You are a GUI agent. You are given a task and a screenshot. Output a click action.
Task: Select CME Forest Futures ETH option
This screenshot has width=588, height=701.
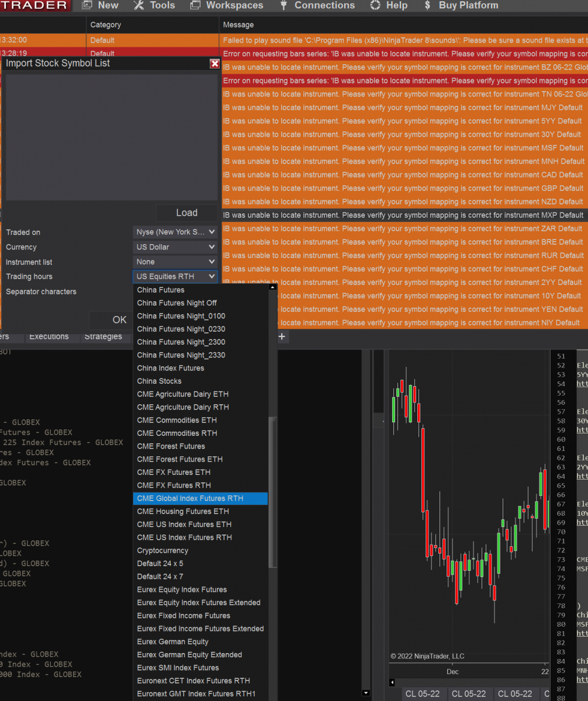200,459
